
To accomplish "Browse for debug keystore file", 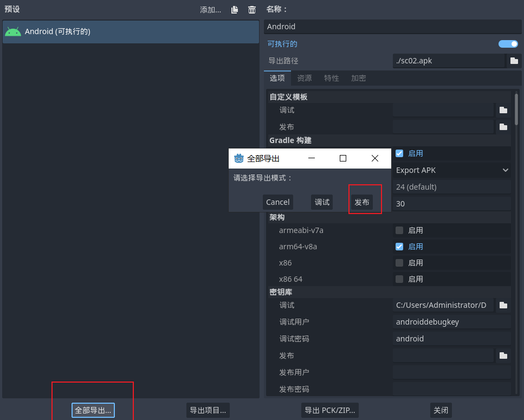I will click(x=503, y=305).
